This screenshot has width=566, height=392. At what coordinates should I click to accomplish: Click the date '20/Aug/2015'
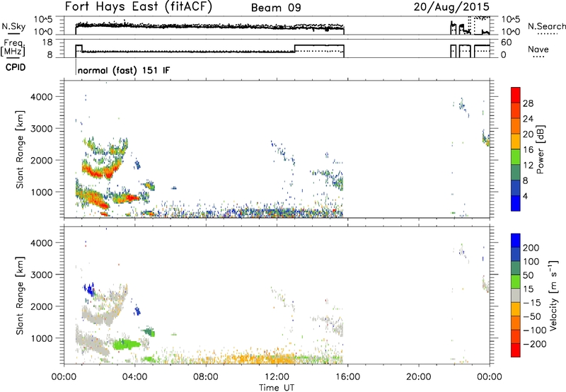(451, 7)
